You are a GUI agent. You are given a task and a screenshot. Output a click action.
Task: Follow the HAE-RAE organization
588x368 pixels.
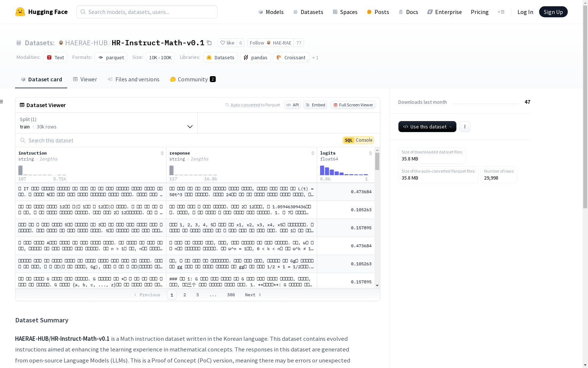(270, 43)
